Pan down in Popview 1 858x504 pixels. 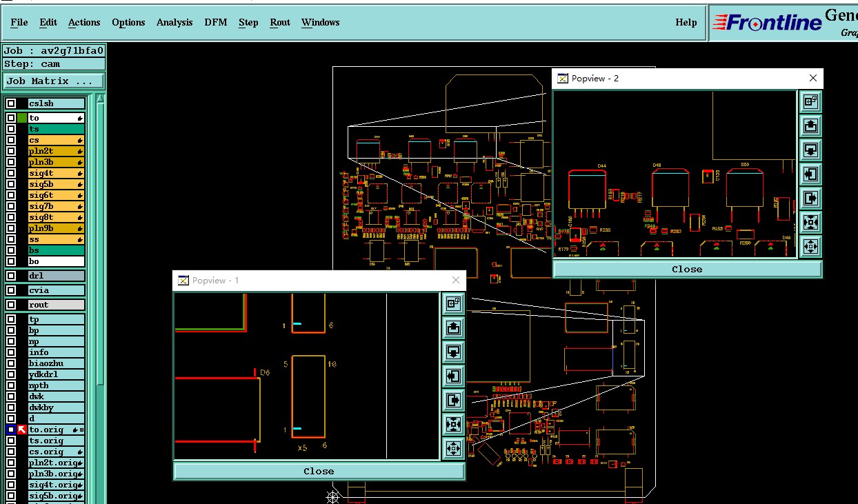point(453,352)
